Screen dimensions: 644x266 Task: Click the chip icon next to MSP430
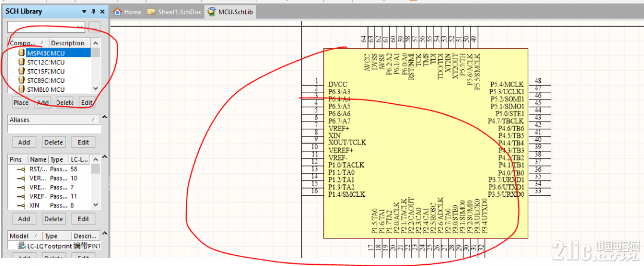[x=21, y=52]
